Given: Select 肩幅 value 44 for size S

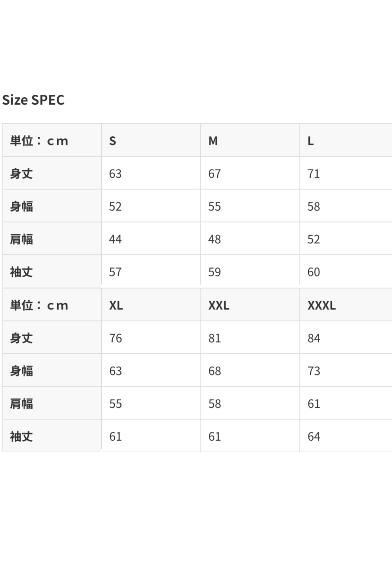Looking at the screenshot, I should (115, 239).
